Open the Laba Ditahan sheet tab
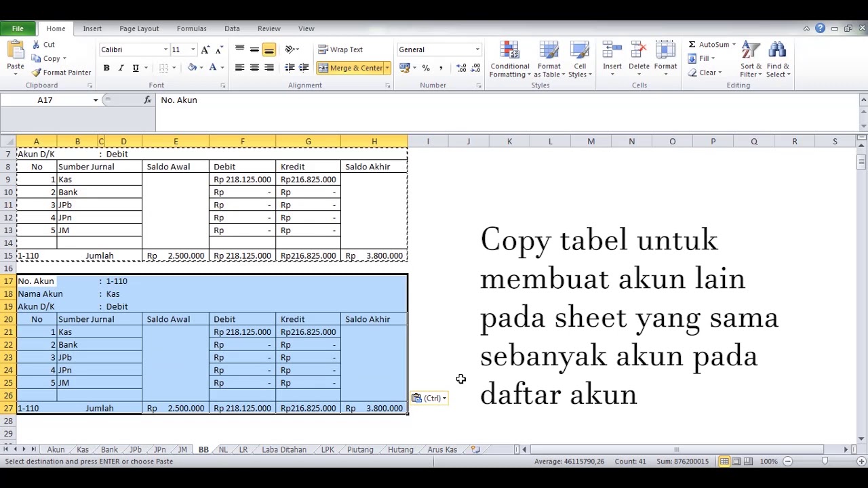This screenshot has width=868, height=488. [x=284, y=449]
